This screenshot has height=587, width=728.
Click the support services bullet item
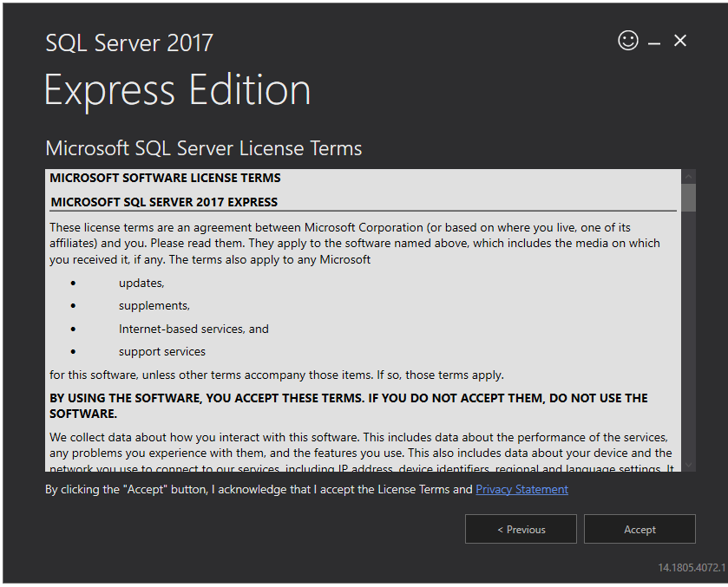(161, 351)
